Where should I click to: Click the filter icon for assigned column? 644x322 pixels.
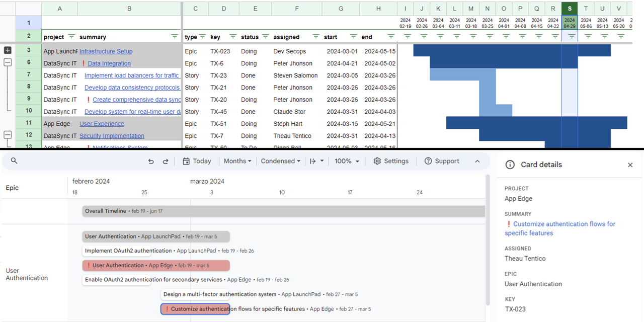(315, 37)
